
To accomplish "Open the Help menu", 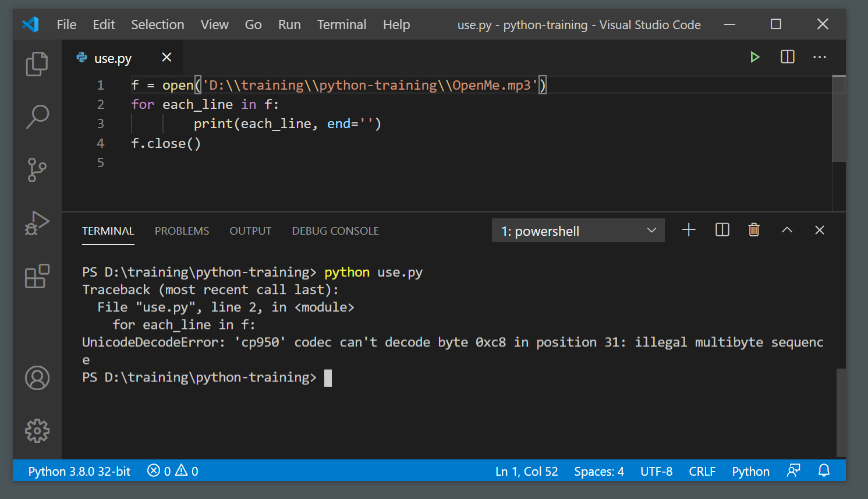I will pyautogui.click(x=396, y=24).
